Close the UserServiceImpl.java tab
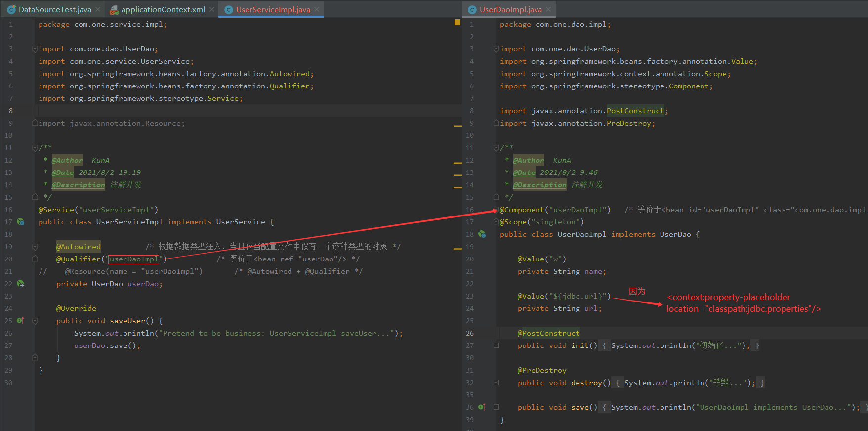 tap(317, 9)
